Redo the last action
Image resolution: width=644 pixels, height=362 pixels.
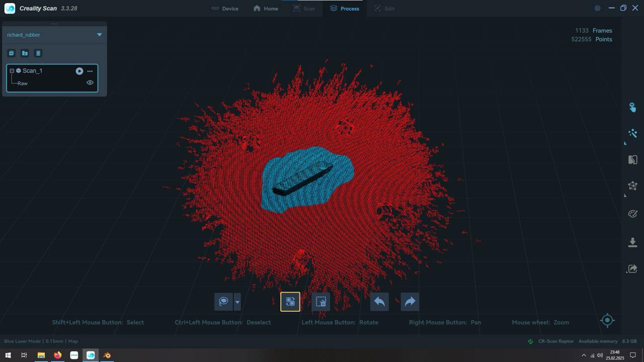pos(410,302)
